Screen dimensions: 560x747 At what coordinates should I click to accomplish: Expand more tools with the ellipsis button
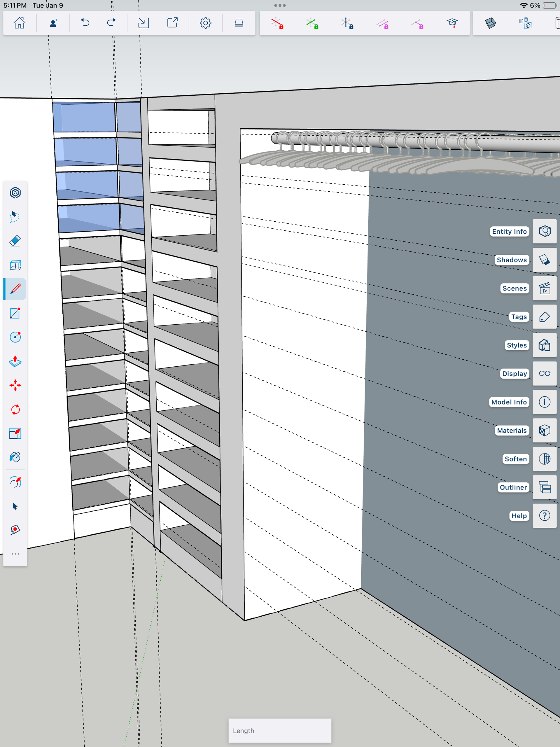click(15, 554)
